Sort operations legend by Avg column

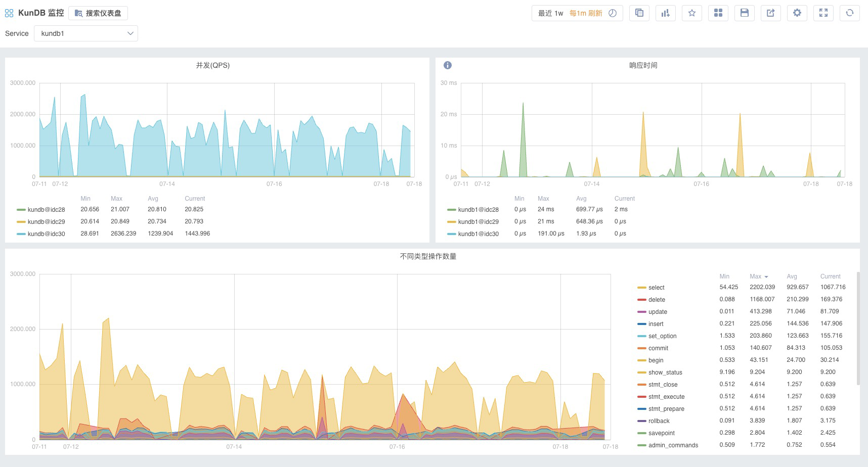792,276
